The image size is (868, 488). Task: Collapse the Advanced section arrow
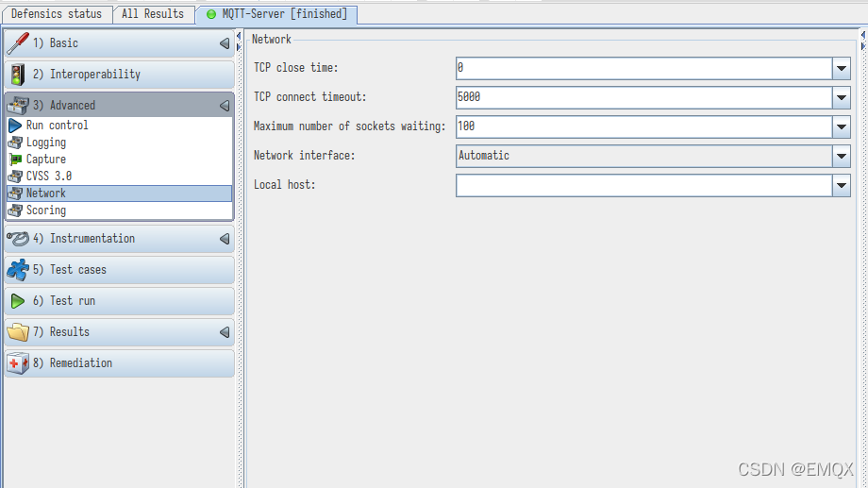[x=224, y=106]
